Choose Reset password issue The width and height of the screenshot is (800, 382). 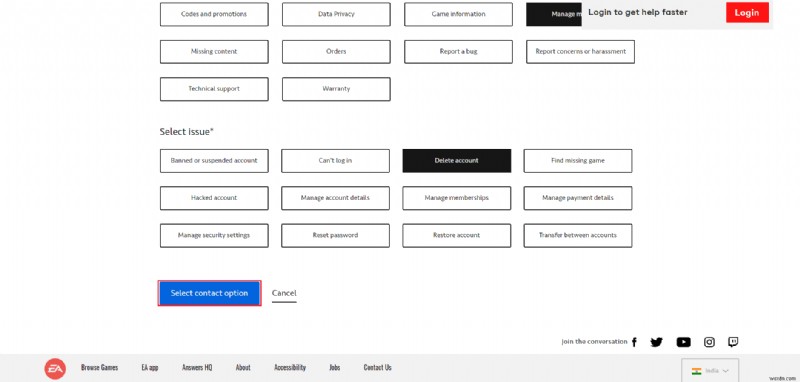[335, 236]
